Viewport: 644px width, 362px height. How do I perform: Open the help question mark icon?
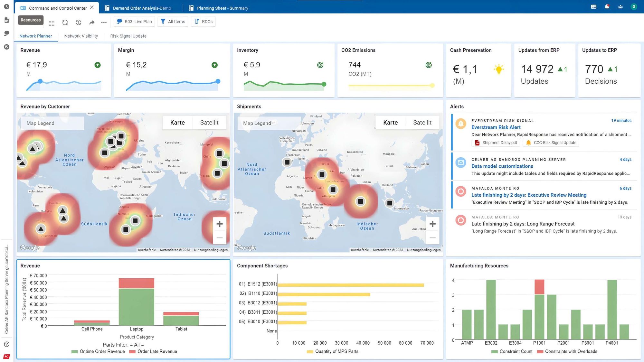pos(6,344)
